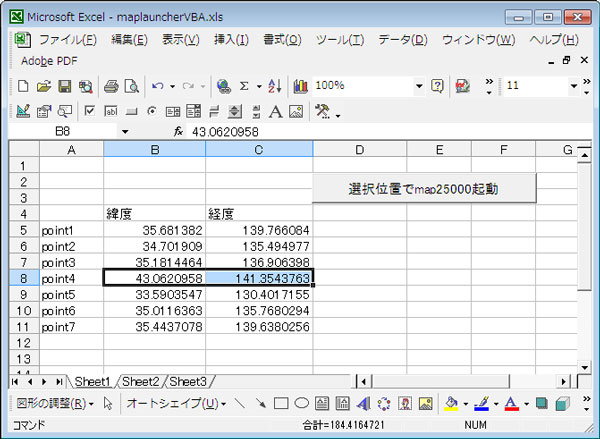Switch to the Sheet2 tab
Screen dimensions: 600x439
point(140,382)
